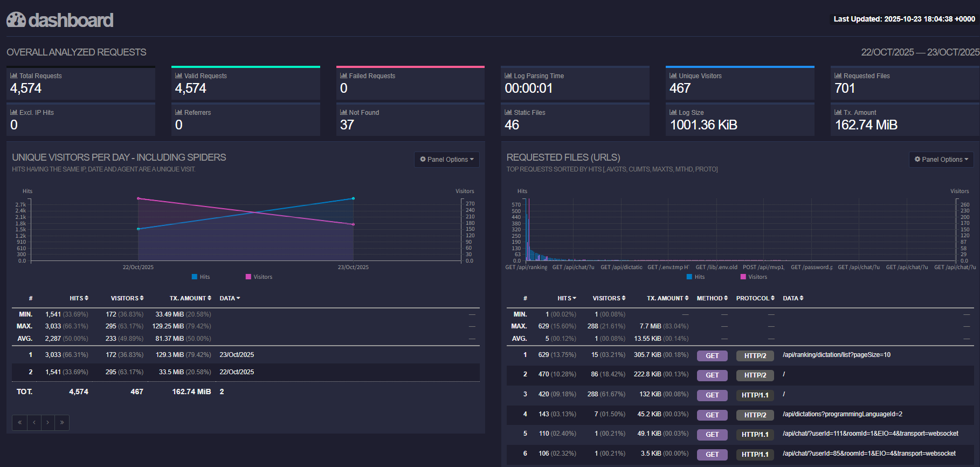Click the Not Found chart icon

point(343,112)
